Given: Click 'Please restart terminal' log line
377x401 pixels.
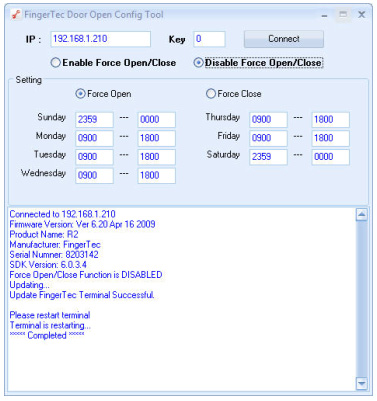Looking at the screenshot, I should coord(50,315).
